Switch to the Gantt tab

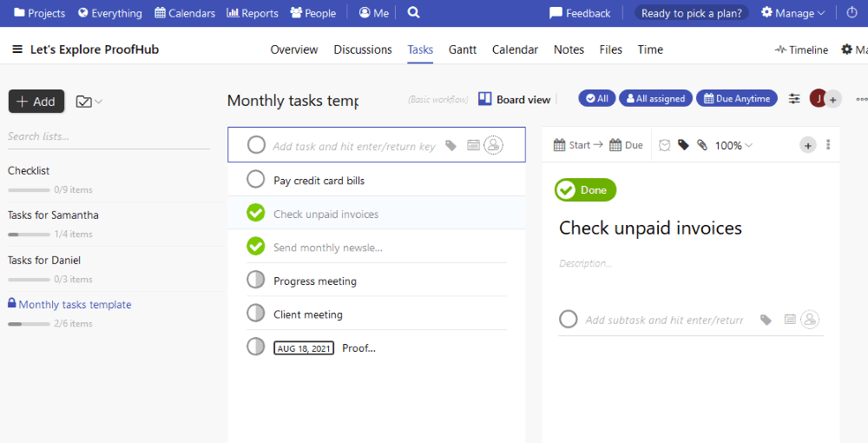pyautogui.click(x=463, y=50)
